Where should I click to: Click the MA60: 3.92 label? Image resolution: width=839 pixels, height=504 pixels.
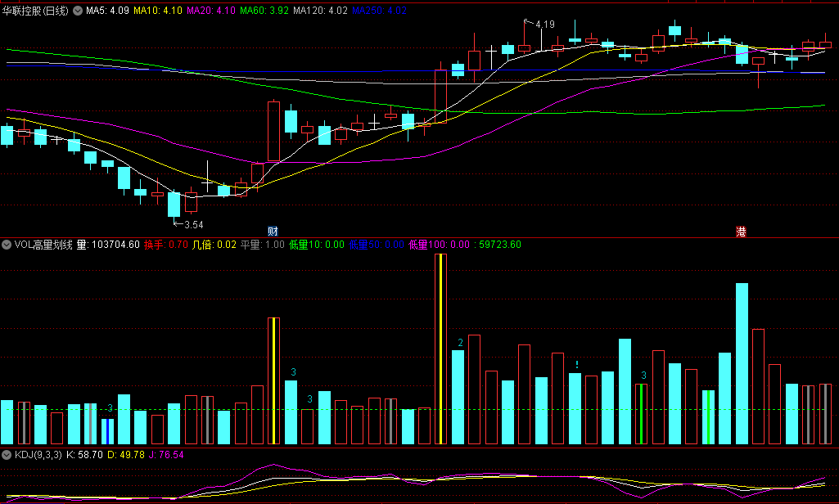pos(264,10)
